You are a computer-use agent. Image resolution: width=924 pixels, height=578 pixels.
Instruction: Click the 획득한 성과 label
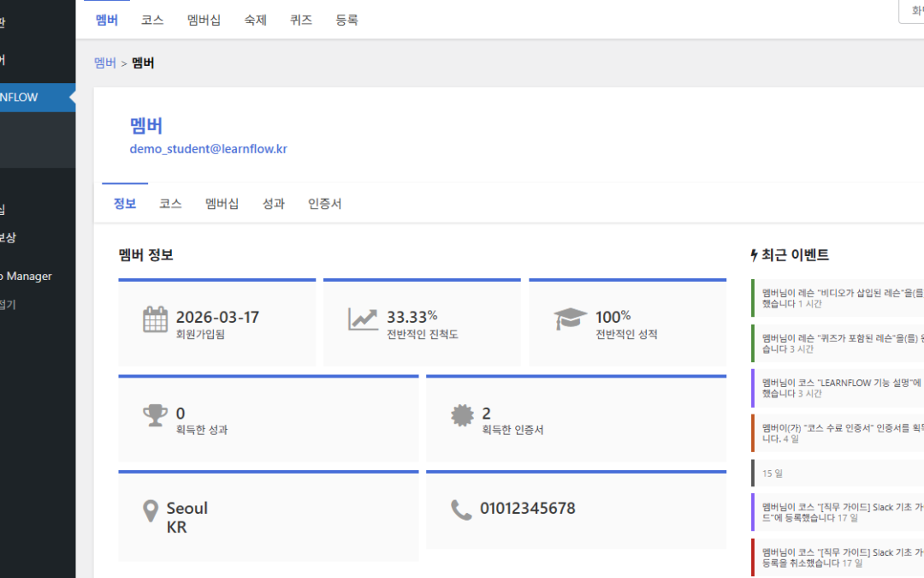coord(202,429)
